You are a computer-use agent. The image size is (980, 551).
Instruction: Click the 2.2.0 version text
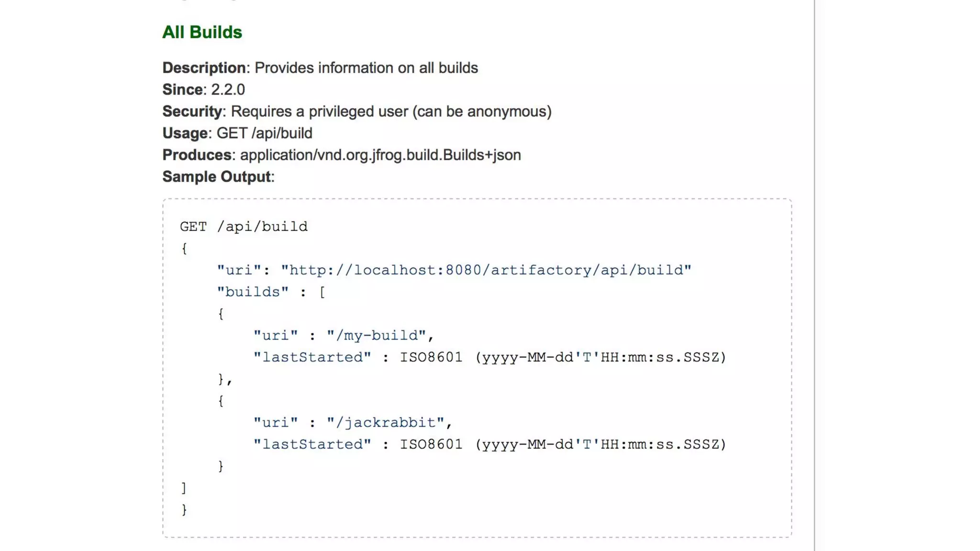228,89
